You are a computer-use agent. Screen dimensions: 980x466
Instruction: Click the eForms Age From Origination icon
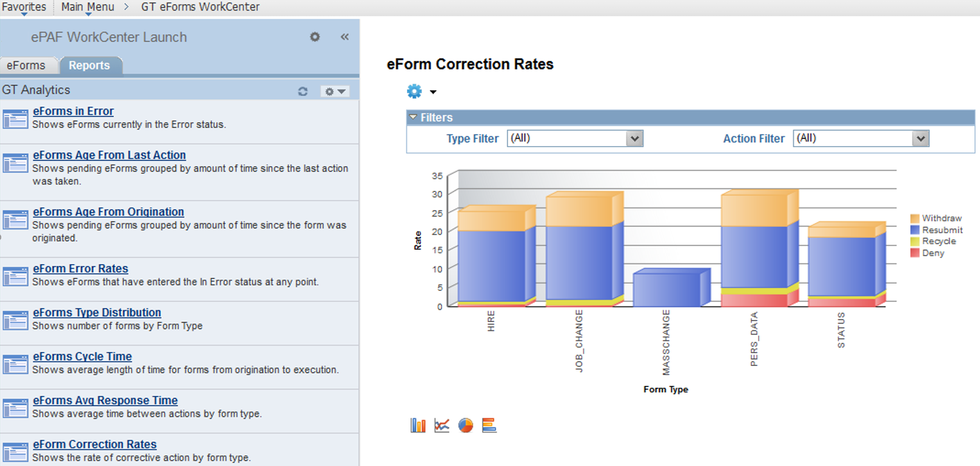15,220
